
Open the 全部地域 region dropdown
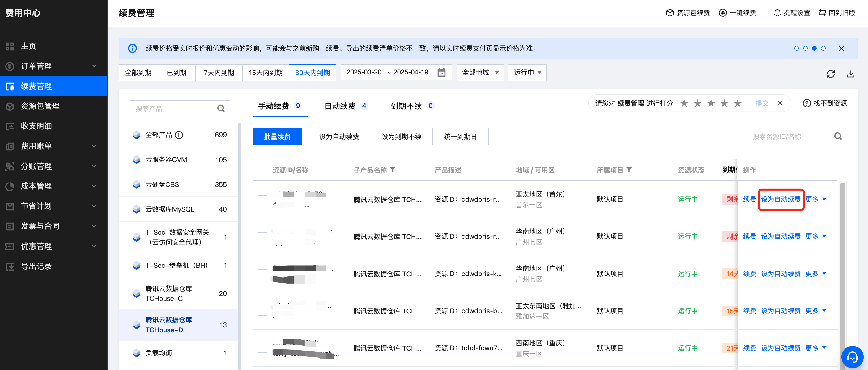(x=479, y=72)
